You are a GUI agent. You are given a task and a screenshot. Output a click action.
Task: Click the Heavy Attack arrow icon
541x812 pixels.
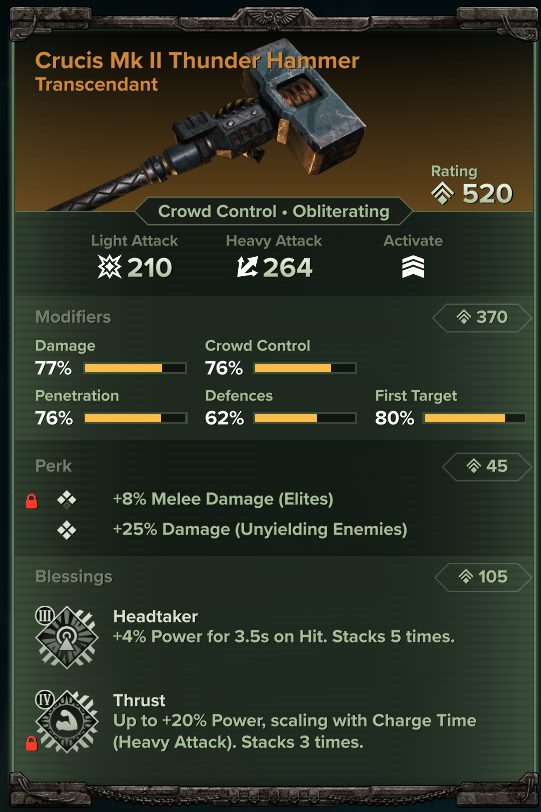(x=247, y=267)
